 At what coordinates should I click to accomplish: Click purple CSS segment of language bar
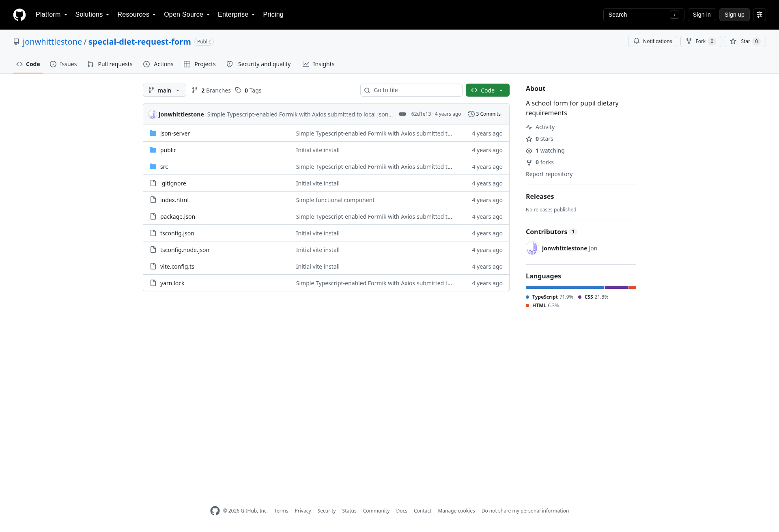(617, 287)
